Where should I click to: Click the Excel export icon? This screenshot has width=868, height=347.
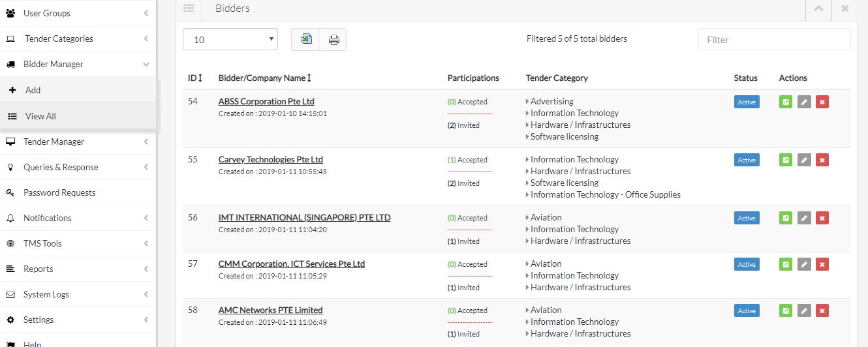tap(305, 40)
